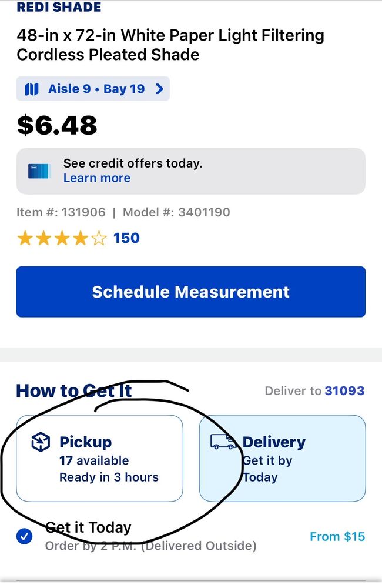Tap the Aisle 9 • Bay 19 label
The width and height of the screenshot is (382, 588).
[x=96, y=89]
